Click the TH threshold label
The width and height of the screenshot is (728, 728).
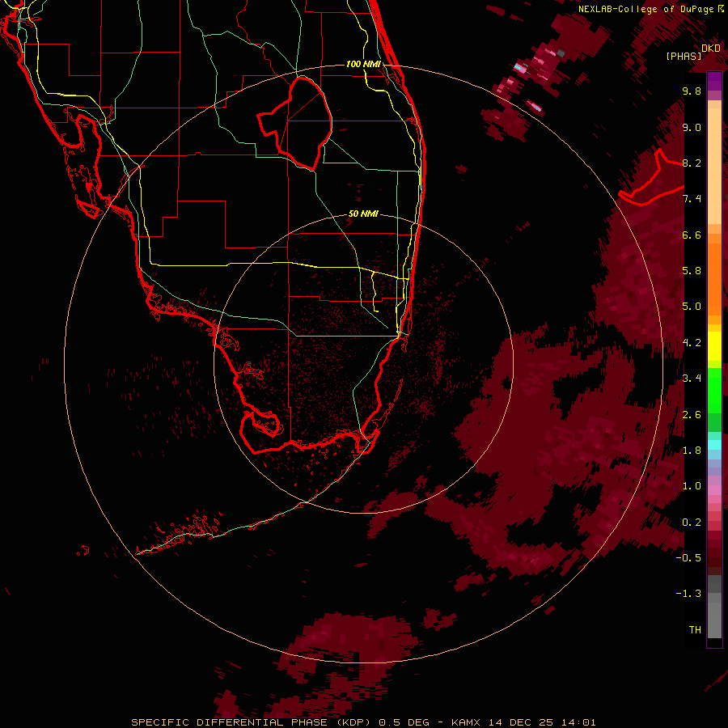695,630
